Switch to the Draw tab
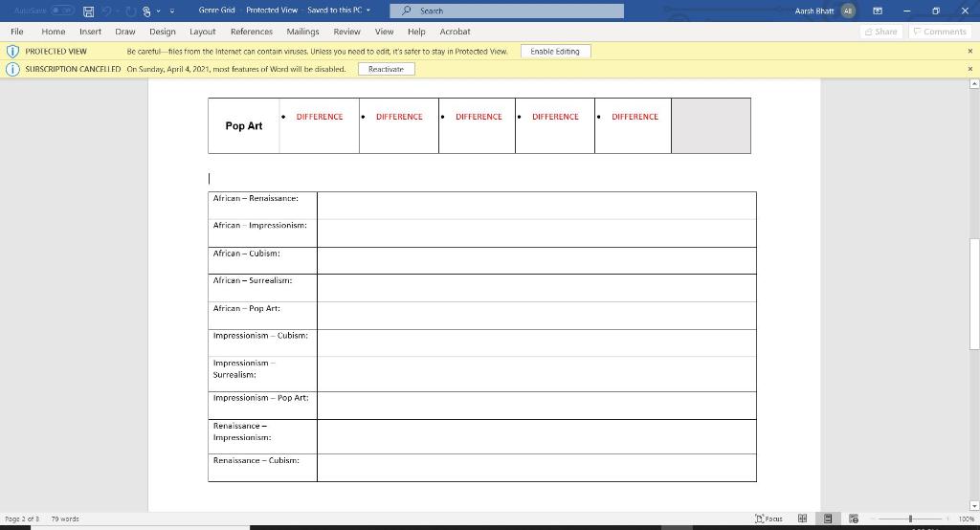Screen dimensions: 980x530 tap(125, 32)
